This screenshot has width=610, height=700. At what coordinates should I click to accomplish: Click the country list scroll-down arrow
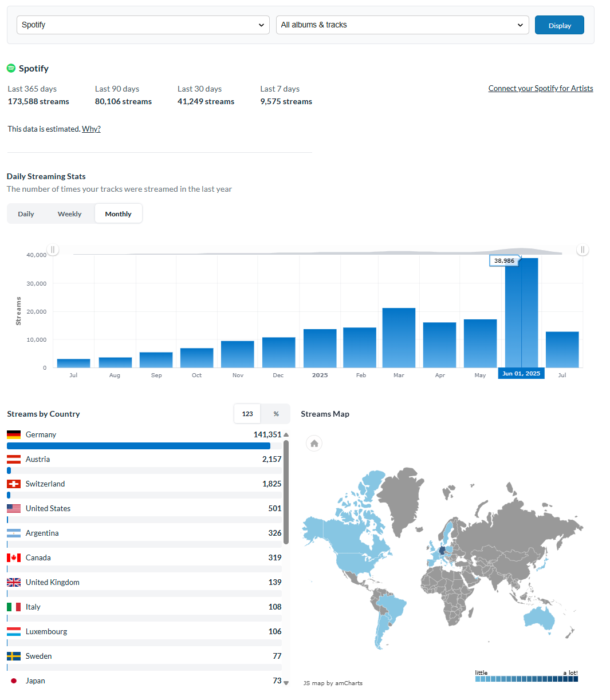(x=286, y=683)
